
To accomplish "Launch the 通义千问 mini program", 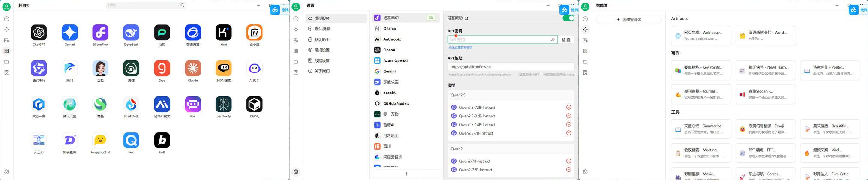I will (x=39, y=69).
